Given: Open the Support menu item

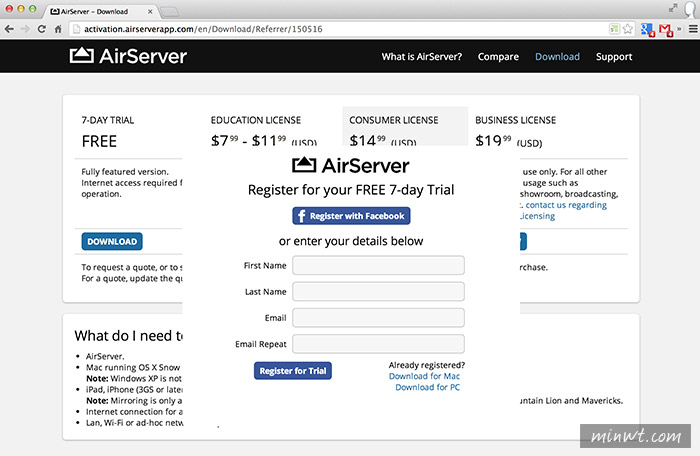Looking at the screenshot, I should [x=614, y=57].
